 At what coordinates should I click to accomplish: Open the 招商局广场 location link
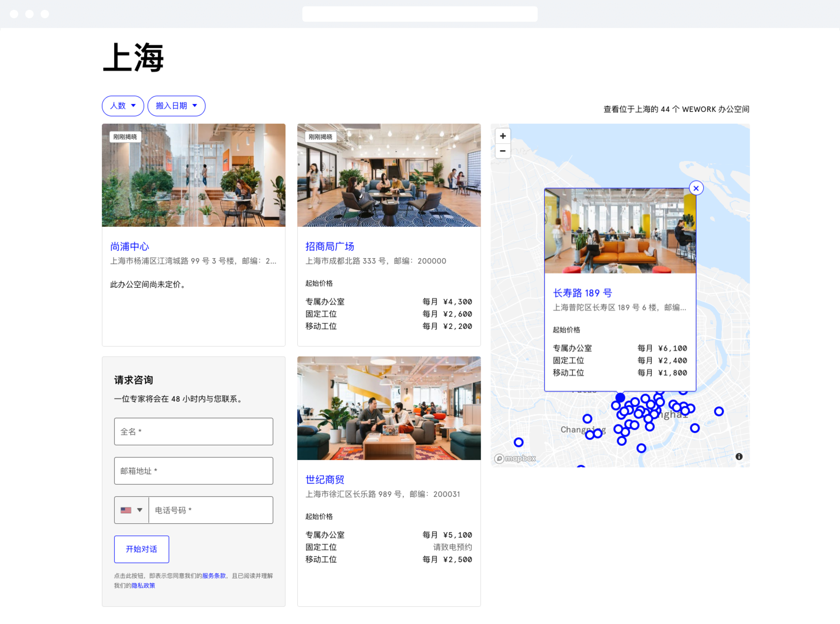[330, 246]
